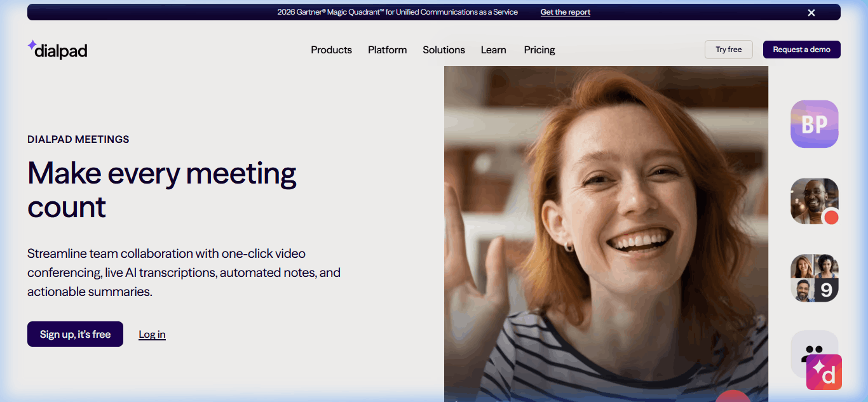This screenshot has width=868, height=402.
Task: Select the group thumbnail showing number 9
Action: 814,278
